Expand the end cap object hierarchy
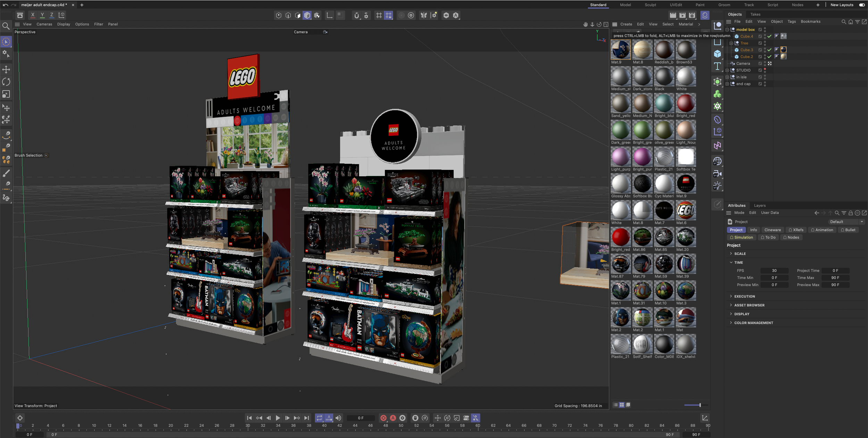 pyautogui.click(x=727, y=84)
